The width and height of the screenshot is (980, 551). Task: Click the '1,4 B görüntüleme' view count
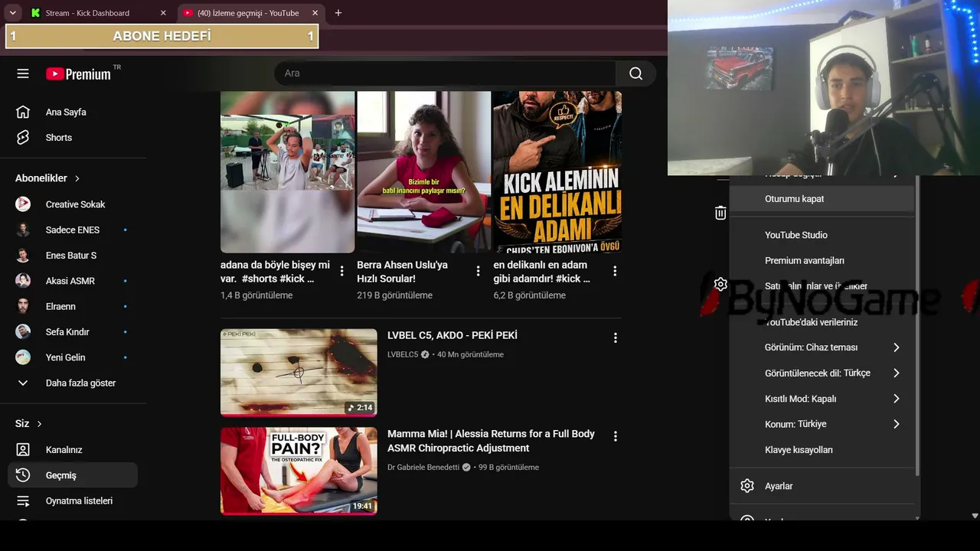[256, 295]
